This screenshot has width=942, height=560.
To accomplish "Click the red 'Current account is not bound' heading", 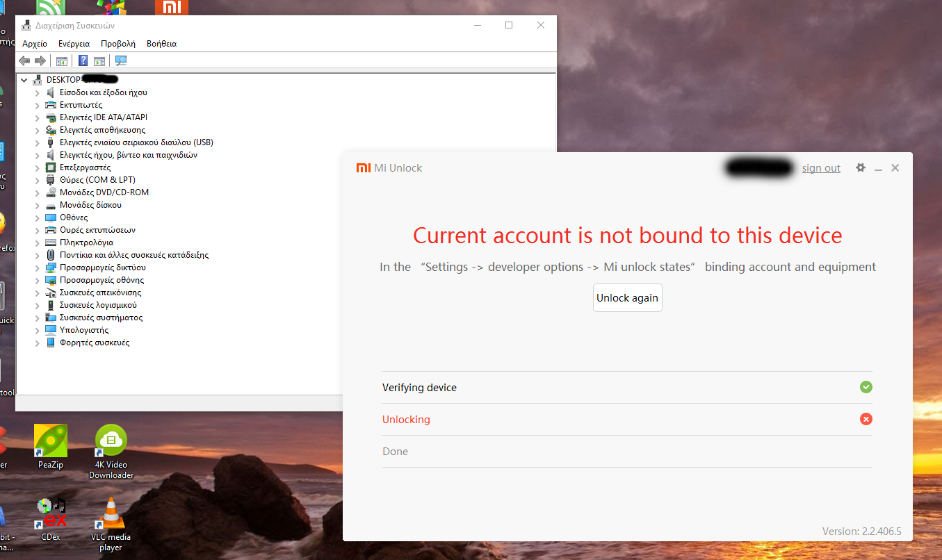I will coord(627,236).
